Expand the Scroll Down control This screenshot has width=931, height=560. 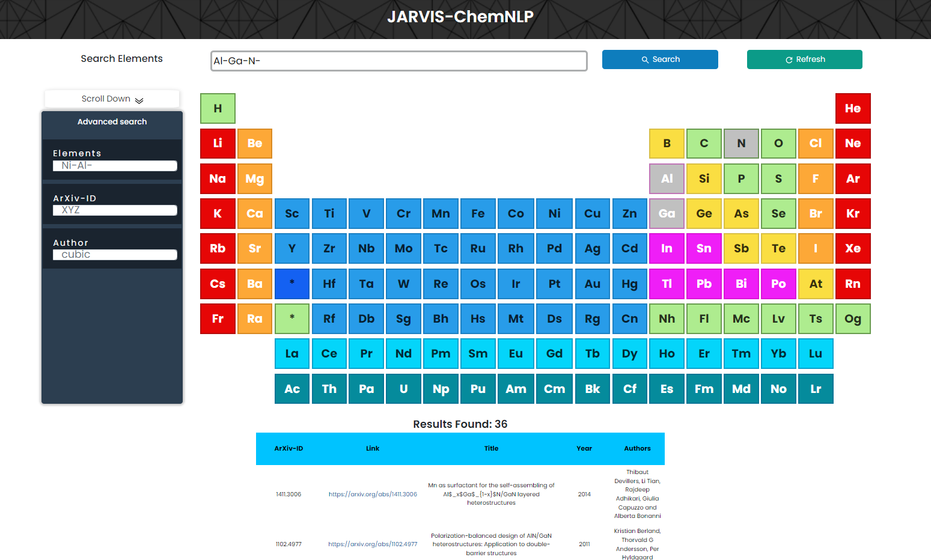pyautogui.click(x=112, y=99)
